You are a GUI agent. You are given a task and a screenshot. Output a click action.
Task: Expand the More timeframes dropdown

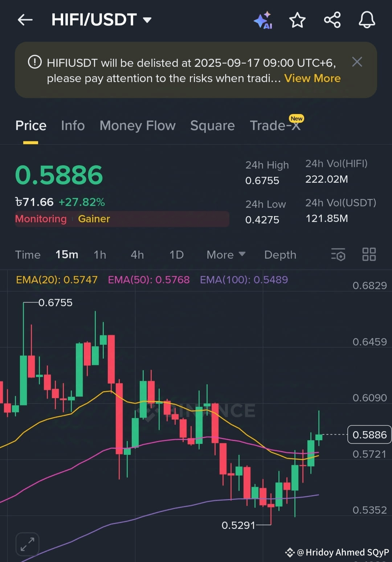[x=225, y=255]
